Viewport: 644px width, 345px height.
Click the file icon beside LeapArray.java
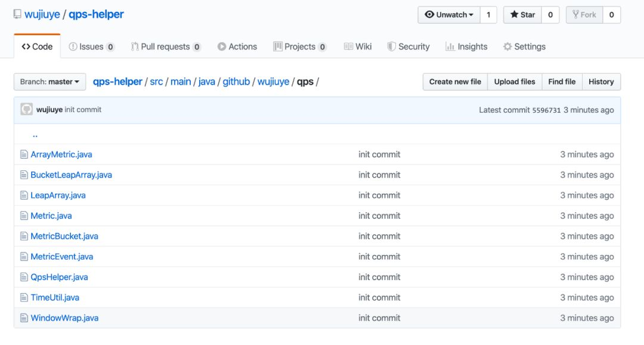click(24, 195)
